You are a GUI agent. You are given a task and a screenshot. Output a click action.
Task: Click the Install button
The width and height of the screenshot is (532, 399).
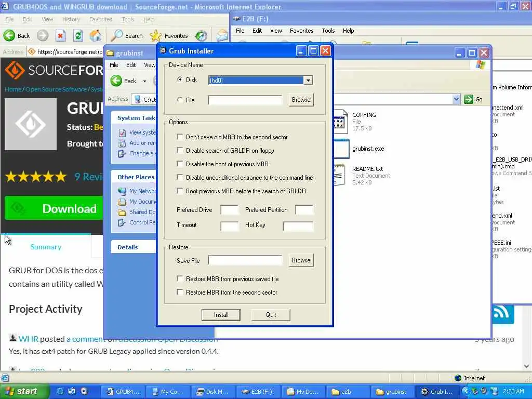coord(221,315)
